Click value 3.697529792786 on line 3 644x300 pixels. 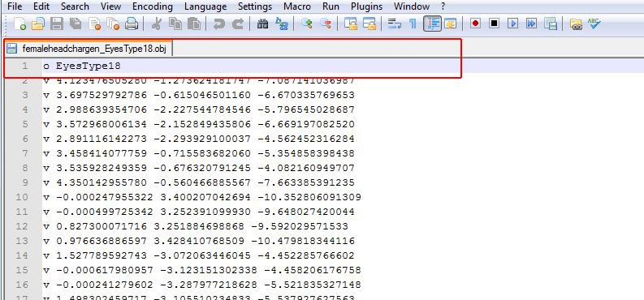101,95
